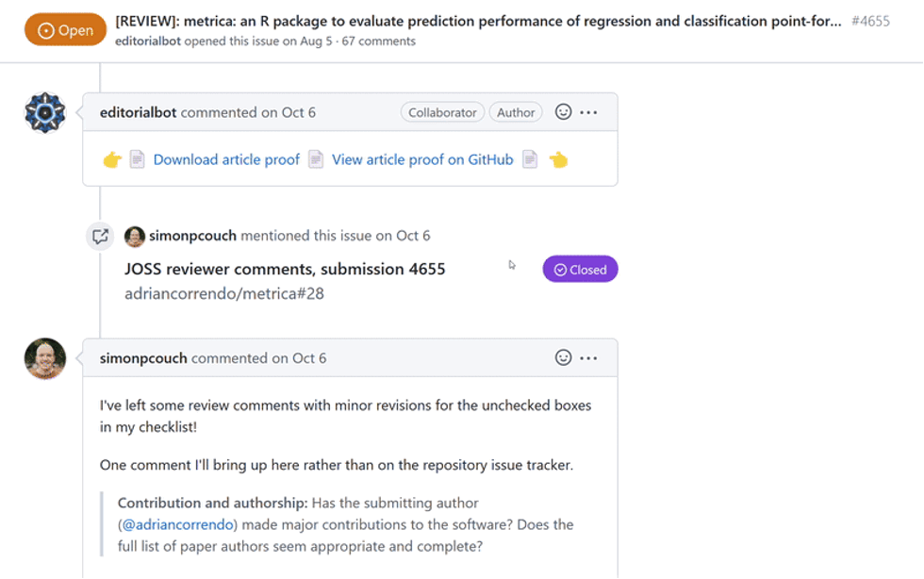
Task: Open View article proof on GitHub link
Action: (x=422, y=159)
